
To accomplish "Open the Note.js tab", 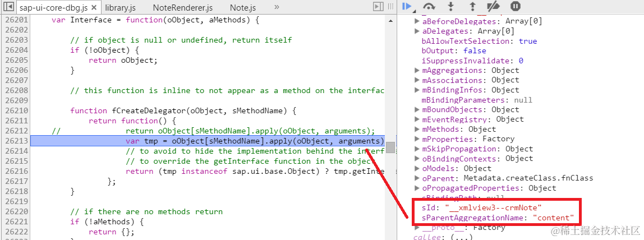I will pos(243,7).
